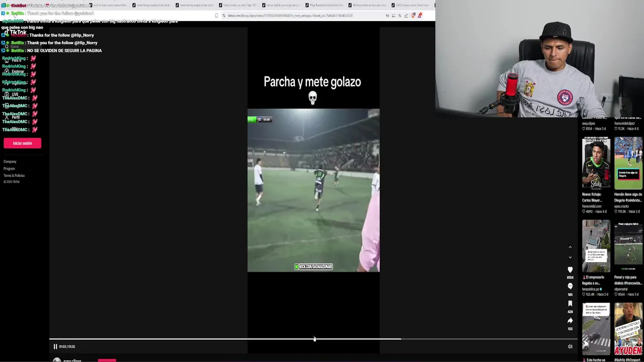Open the 'Este hecho se' video thumbnail

click(x=596, y=329)
